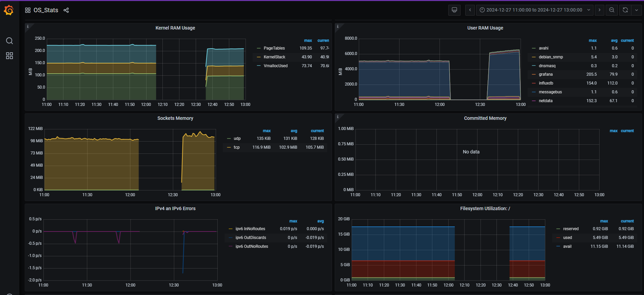
Task: Cycle the TV view mode icon
Action: coord(454,10)
